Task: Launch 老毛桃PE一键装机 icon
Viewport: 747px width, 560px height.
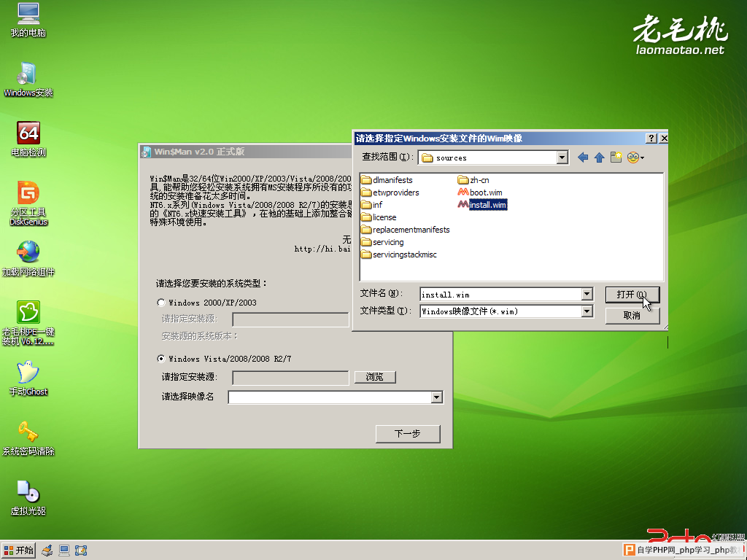Action: pyautogui.click(x=28, y=323)
